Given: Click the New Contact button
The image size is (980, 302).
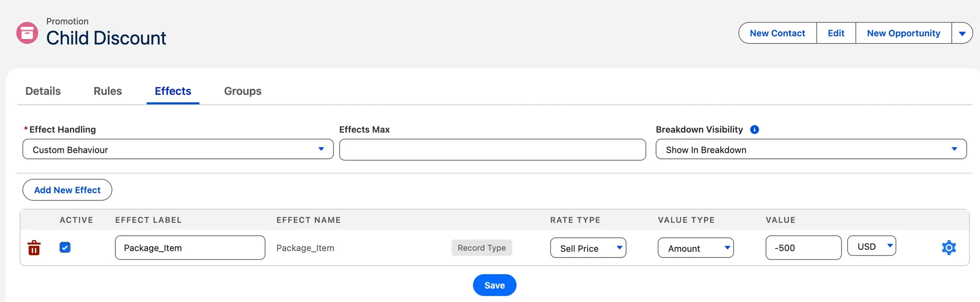Looking at the screenshot, I should click(x=777, y=33).
